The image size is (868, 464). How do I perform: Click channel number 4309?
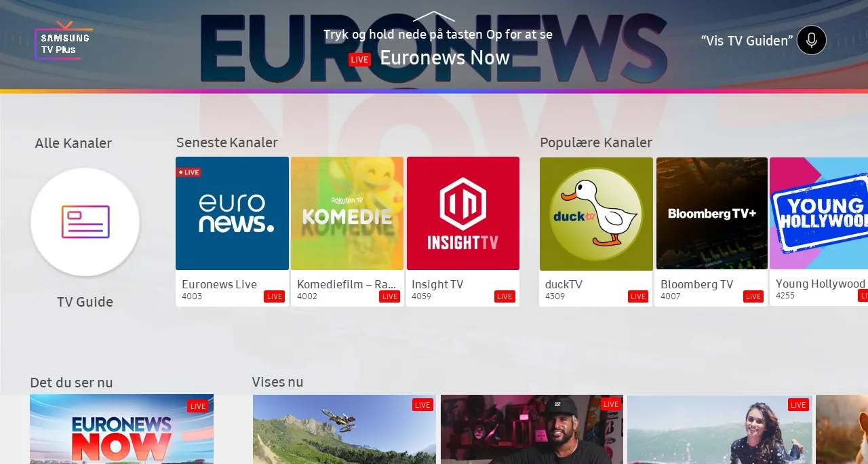555,296
